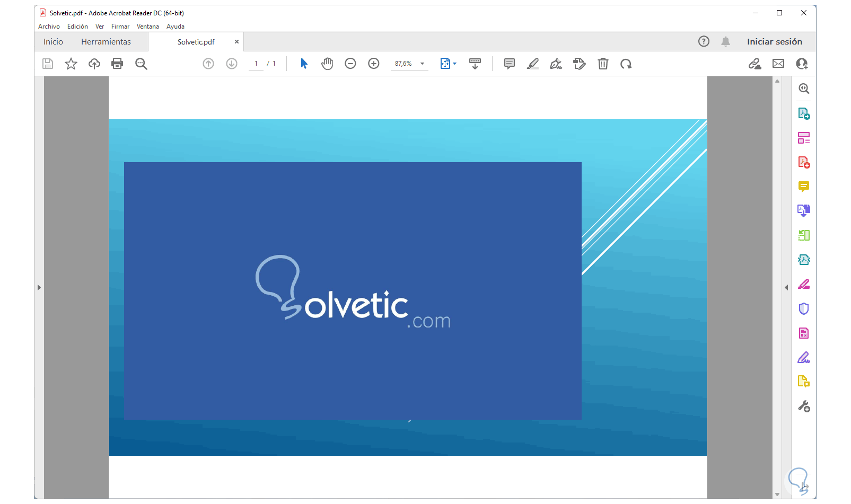This screenshot has height=504, width=851.
Task: Switch to the Herramientas tab
Action: point(106,41)
